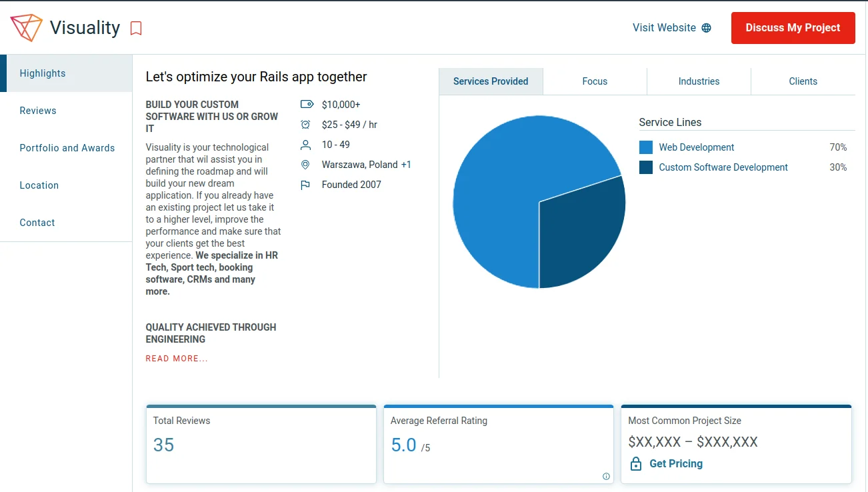Click the info icon on the Average Referral Rating card
Screen dimensions: 868x492
606,476
